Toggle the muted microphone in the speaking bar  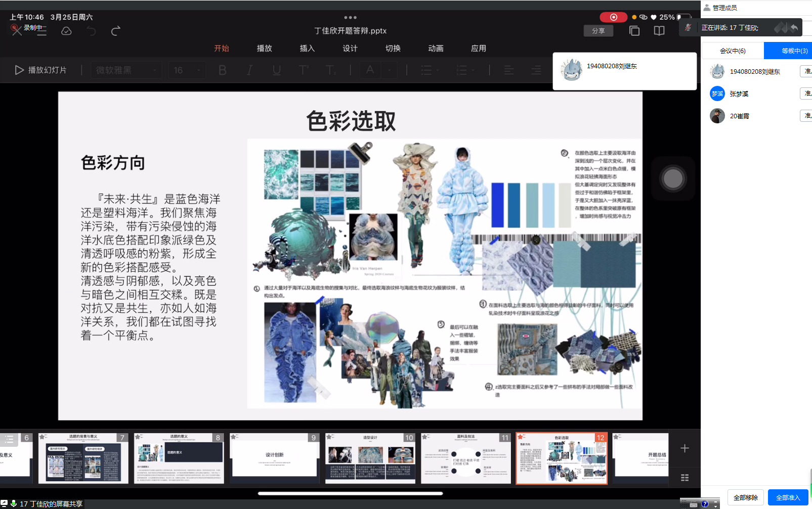[x=688, y=28]
